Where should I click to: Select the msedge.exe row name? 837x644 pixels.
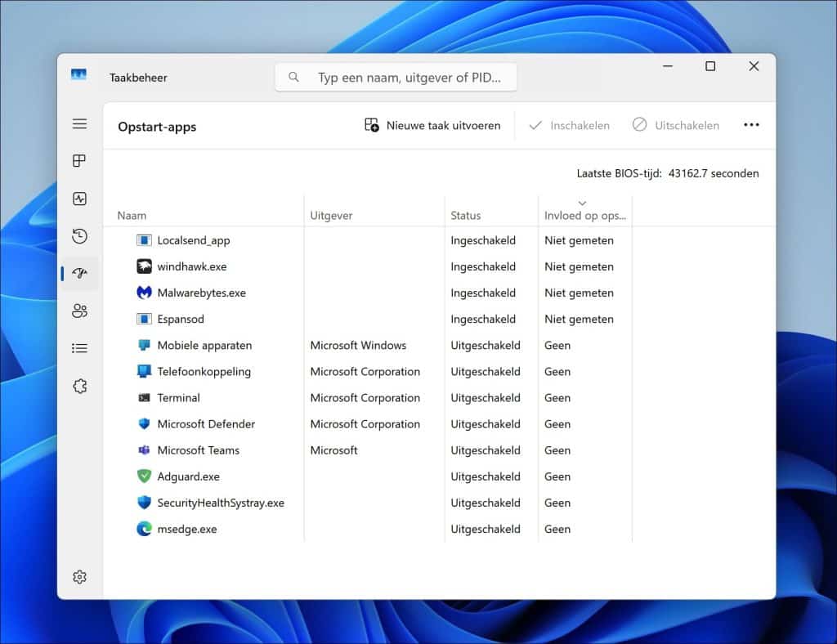tap(187, 530)
